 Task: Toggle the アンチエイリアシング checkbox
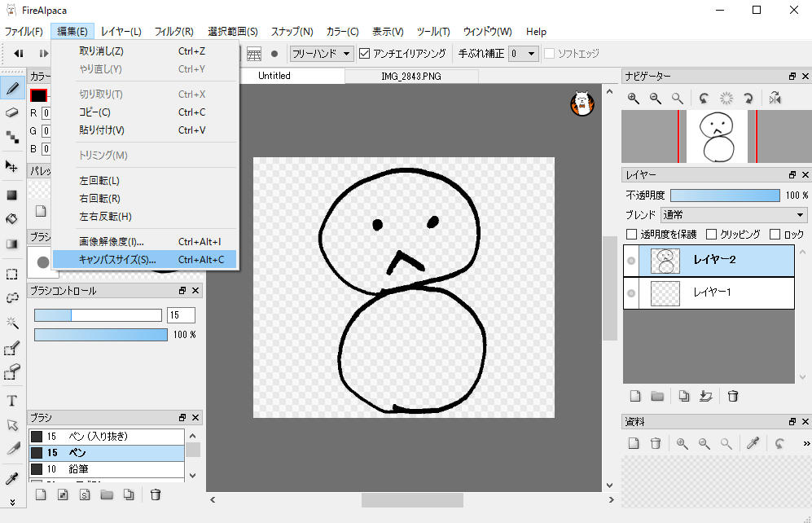(x=365, y=53)
